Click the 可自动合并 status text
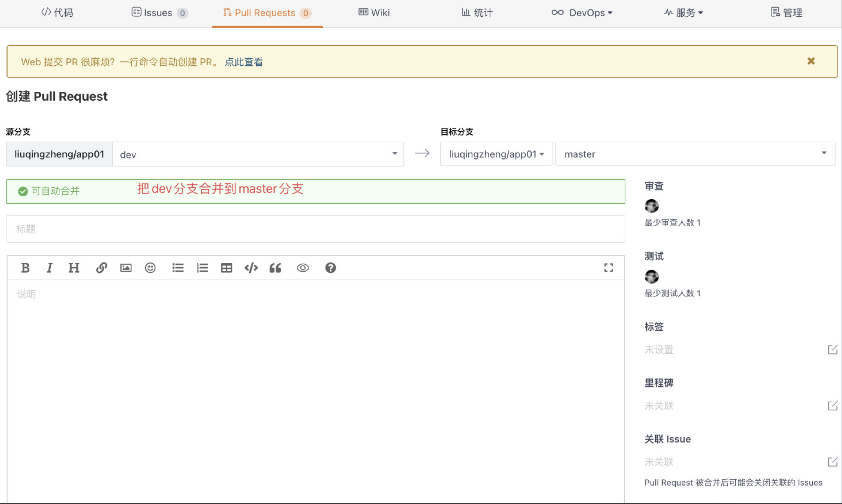The height and width of the screenshot is (504, 842). (x=55, y=191)
